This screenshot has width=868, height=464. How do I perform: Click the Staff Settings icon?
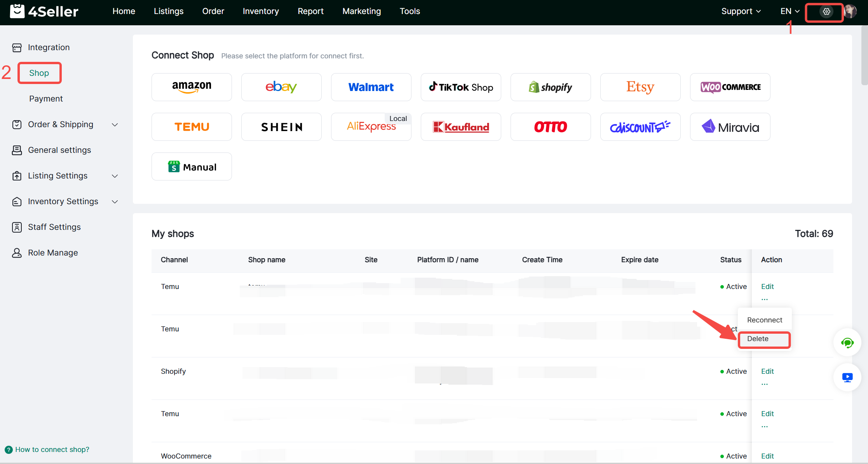17,227
